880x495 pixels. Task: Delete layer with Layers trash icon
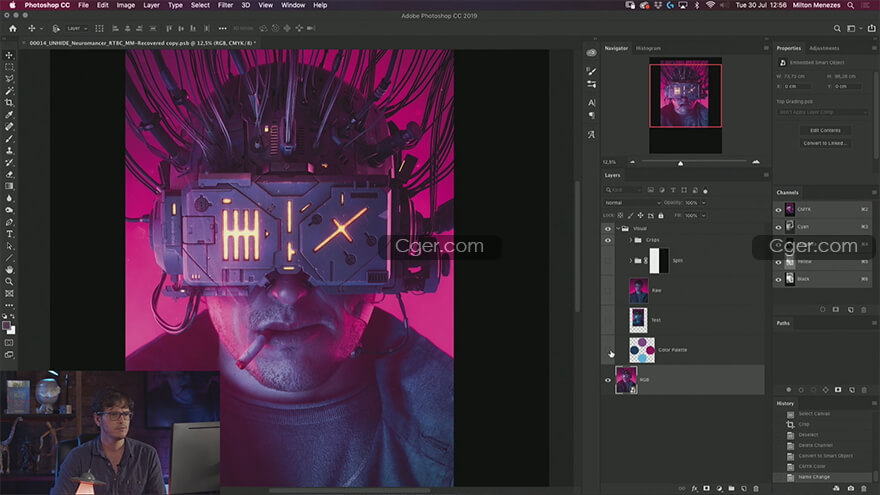tap(756, 488)
